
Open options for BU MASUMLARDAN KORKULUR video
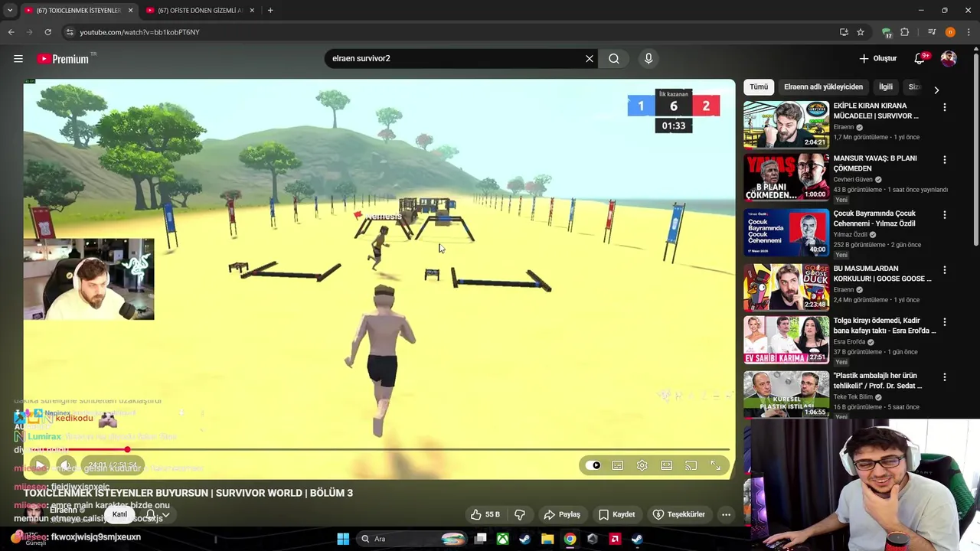point(944,270)
